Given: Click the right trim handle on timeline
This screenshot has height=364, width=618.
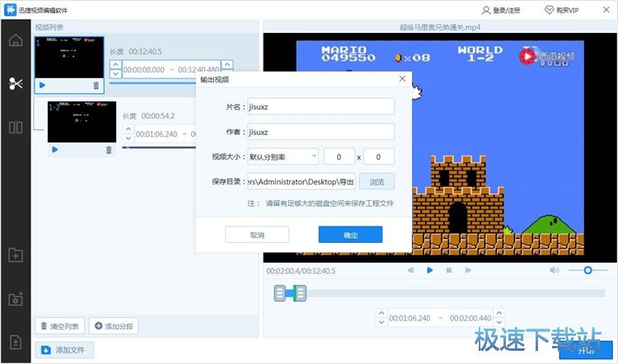Looking at the screenshot, I should (300, 293).
